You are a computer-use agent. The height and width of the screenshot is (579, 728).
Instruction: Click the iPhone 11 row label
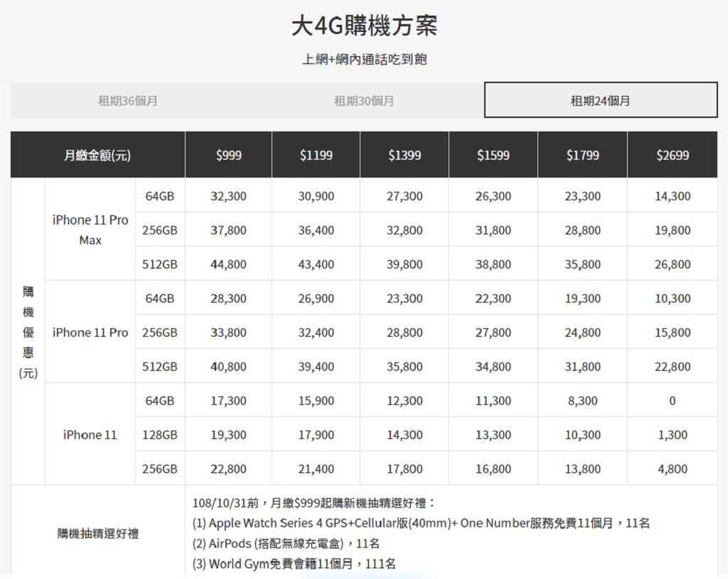(x=90, y=435)
